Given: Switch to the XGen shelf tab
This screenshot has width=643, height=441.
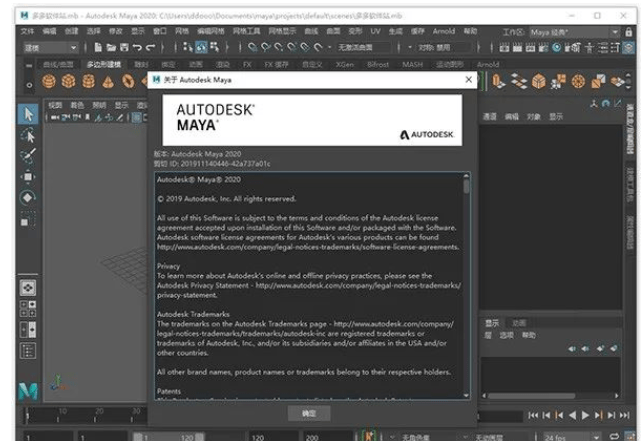Looking at the screenshot, I should 344,64.
